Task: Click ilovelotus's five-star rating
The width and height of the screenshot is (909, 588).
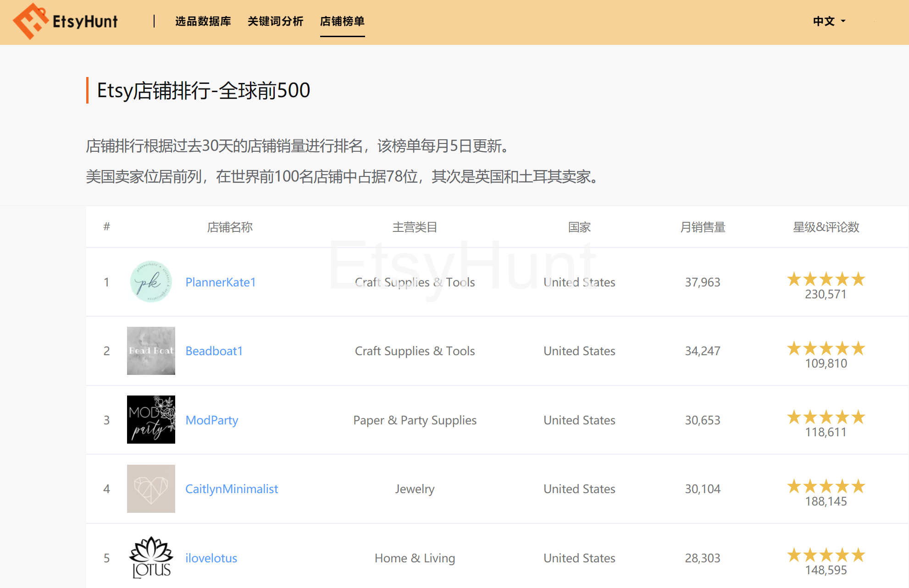Action: [826, 555]
